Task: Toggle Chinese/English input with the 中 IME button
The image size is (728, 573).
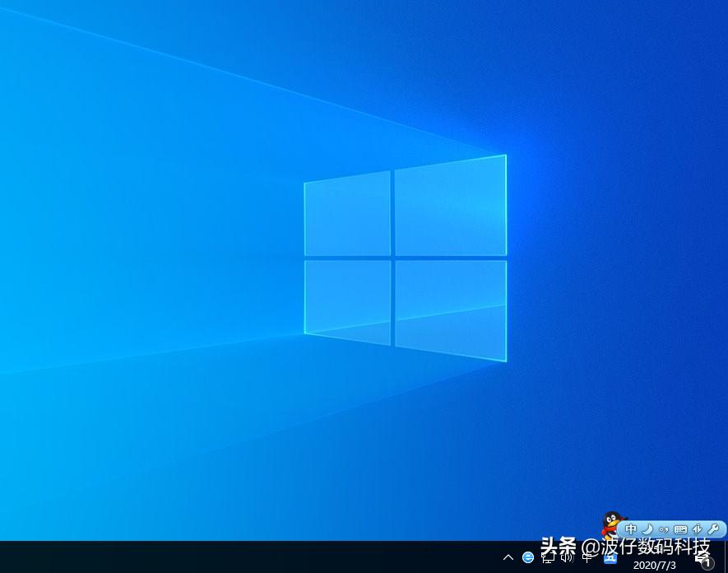Action: click(x=632, y=529)
